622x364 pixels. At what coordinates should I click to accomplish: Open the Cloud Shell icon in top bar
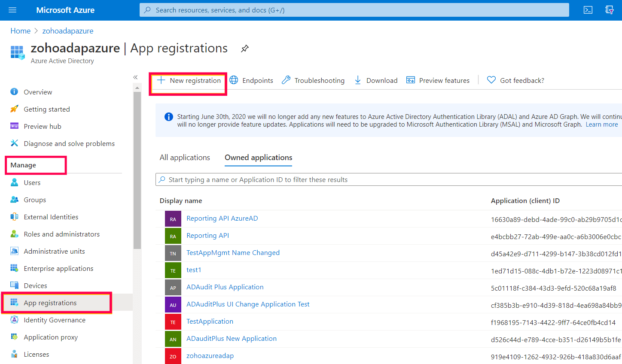point(588,9)
